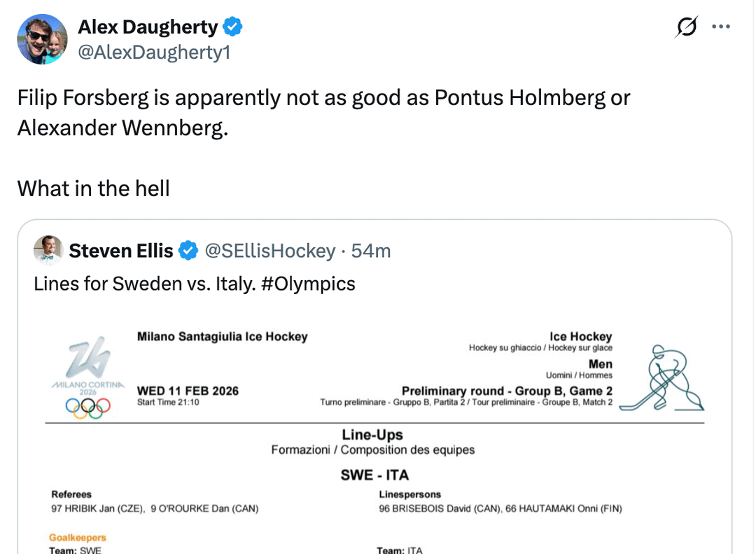
Task: Go to @SEllisHockey profile handle
Action: [269, 251]
